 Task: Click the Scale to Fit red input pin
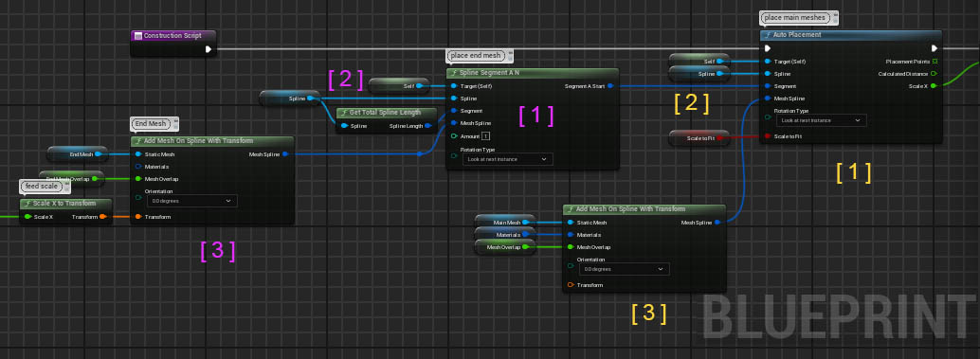pyautogui.click(x=767, y=136)
